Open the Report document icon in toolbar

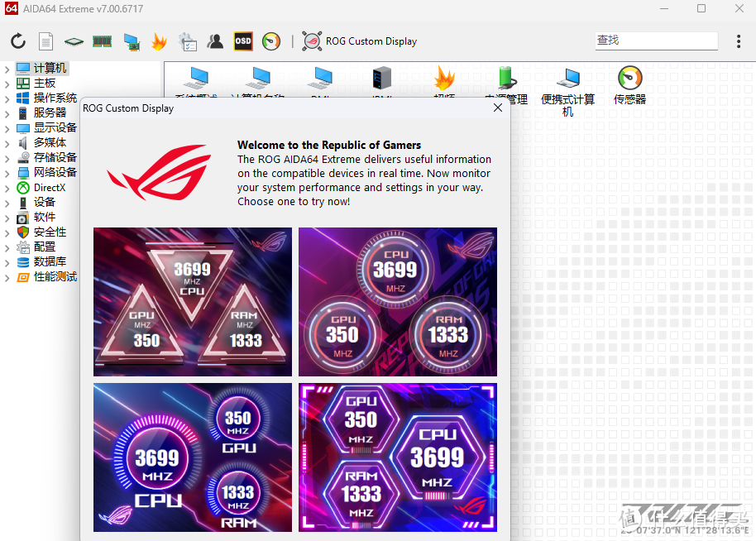[45, 41]
